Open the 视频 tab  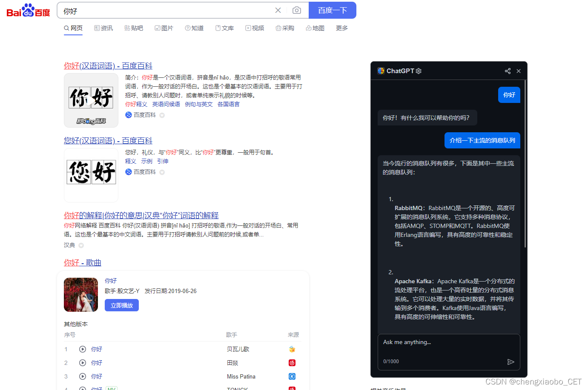(255, 28)
